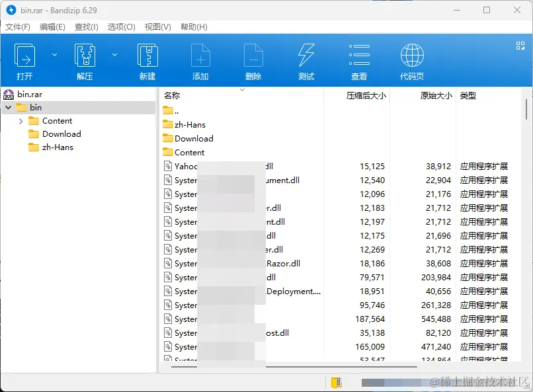Click compressed size 187,564 cell
Screen dimensions: 533x392
[x=370, y=319]
